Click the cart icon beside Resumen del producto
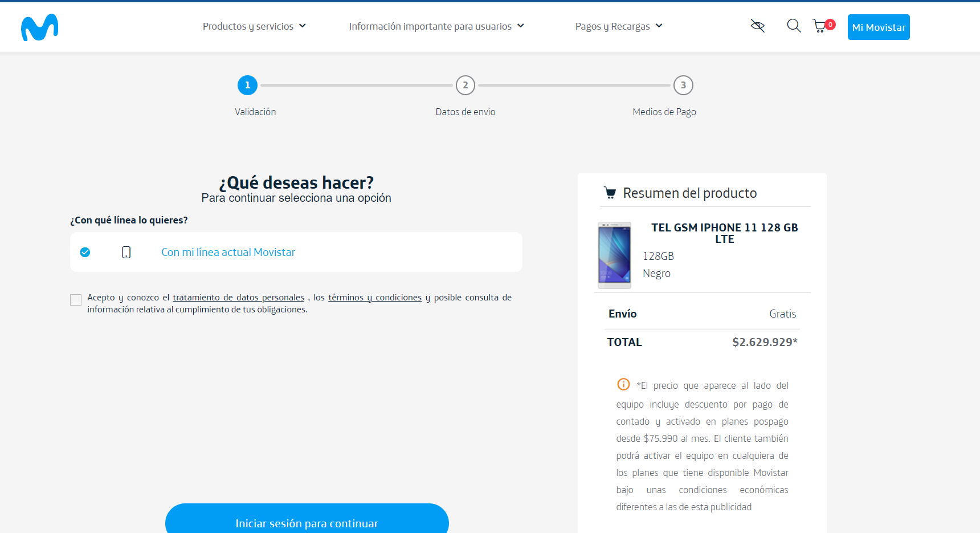This screenshot has height=533, width=980. [610, 193]
